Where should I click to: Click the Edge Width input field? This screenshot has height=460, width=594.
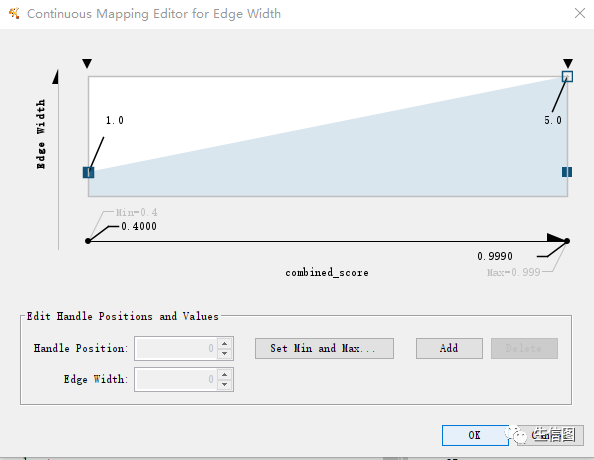click(x=176, y=379)
